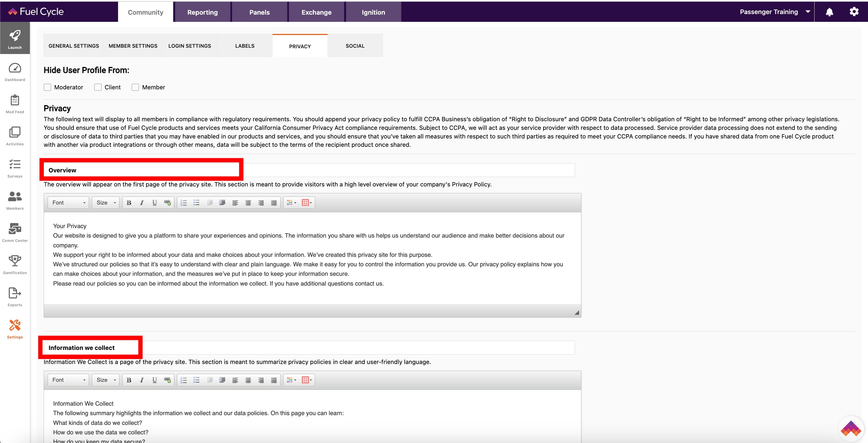Open the Members section
This screenshot has width=868, height=443.
pyautogui.click(x=15, y=201)
